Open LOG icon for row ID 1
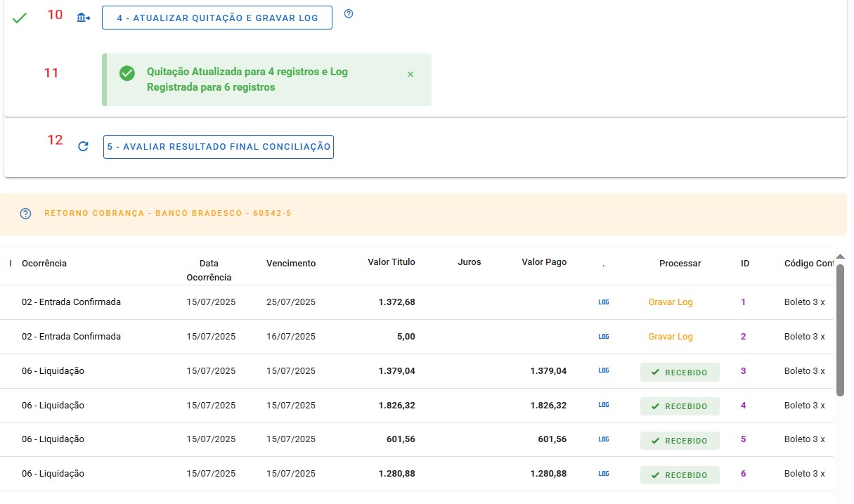The image size is (854, 504). coord(604,302)
